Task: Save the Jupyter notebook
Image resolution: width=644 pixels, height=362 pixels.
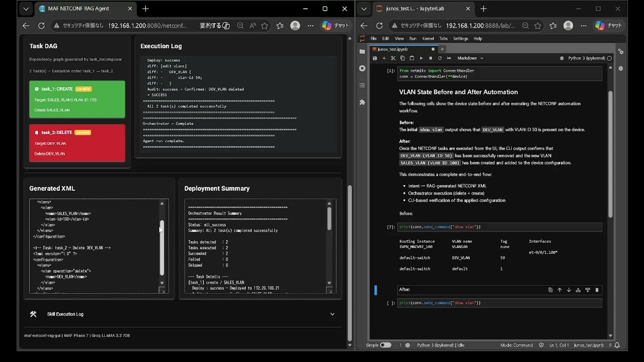Action: click(375, 58)
